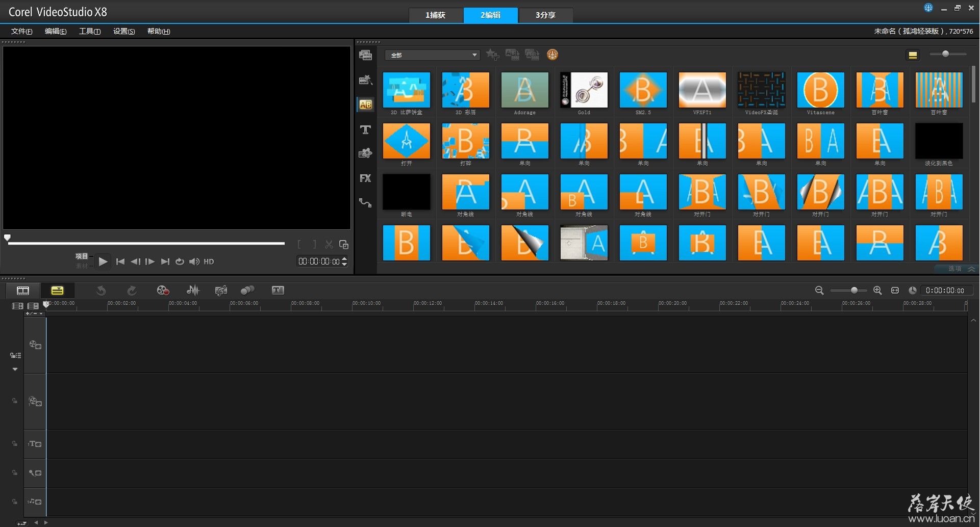Step to the previous frame

coord(135,261)
